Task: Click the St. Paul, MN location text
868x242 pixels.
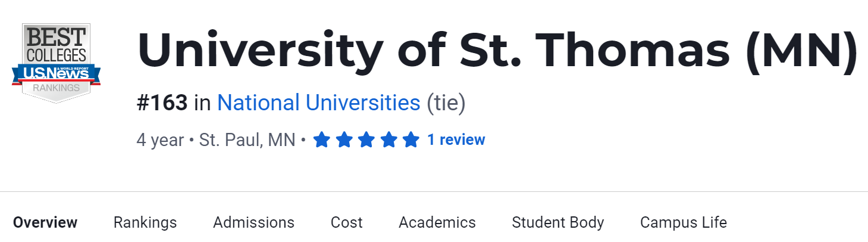Action: pos(247,140)
